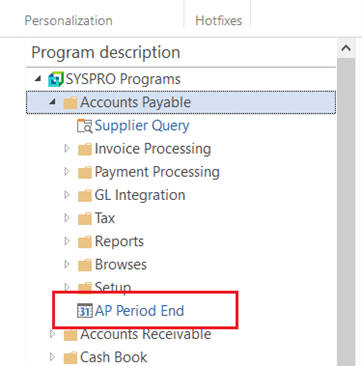
Task: Select the SYSPRO Programs label
Action: (123, 79)
